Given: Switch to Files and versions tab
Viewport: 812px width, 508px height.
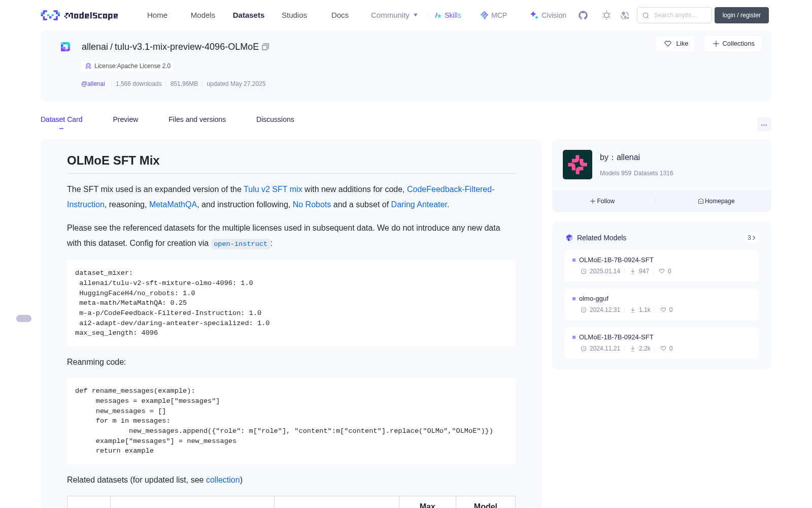Looking at the screenshot, I should tap(197, 119).
